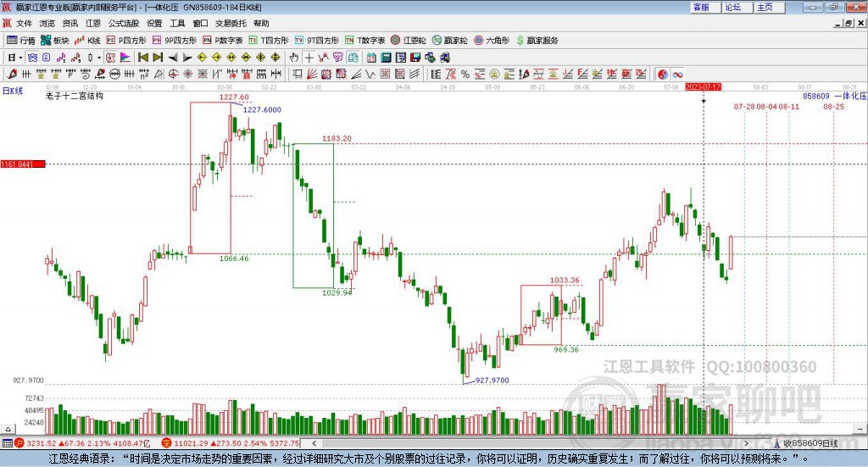
Task: Open the 帮助 menu
Action: pos(261,23)
